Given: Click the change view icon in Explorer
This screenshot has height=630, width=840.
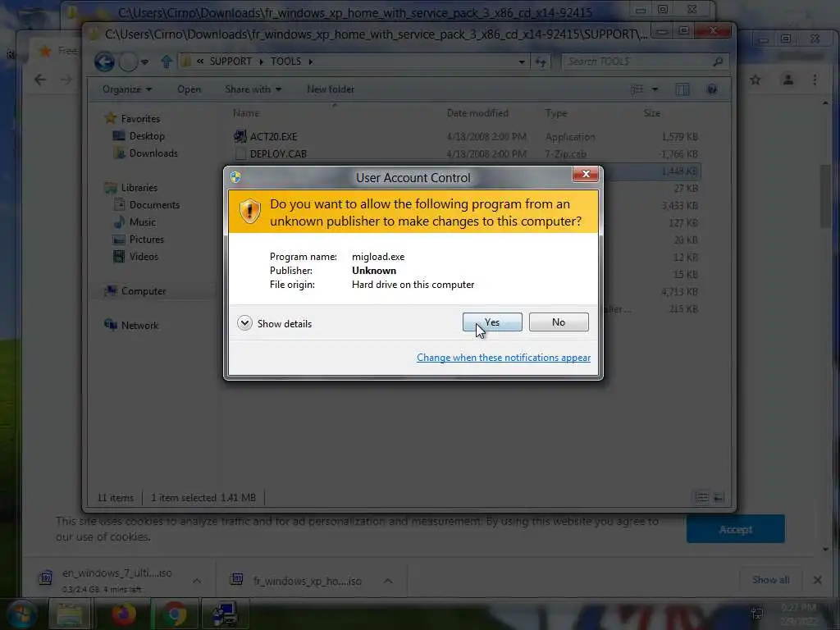Looking at the screenshot, I should coord(637,89).
